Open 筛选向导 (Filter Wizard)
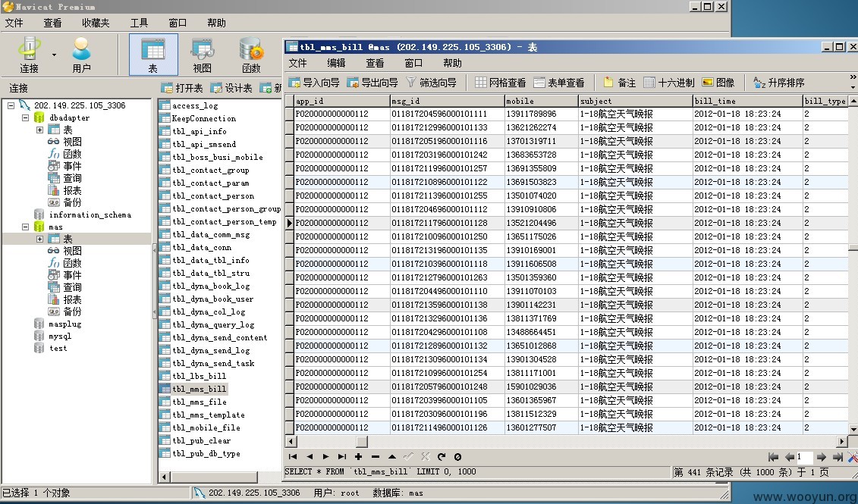This screenshot has width=858, height=504. tap(431, 83)
